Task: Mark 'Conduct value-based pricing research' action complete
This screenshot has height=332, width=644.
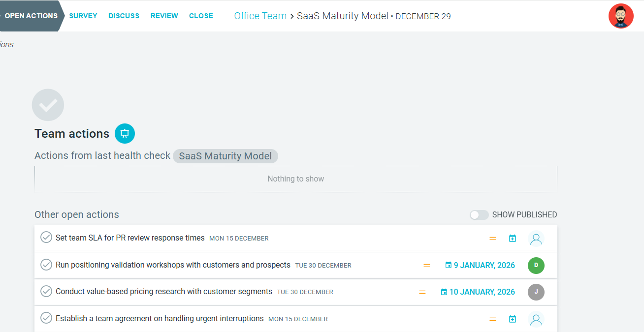Action: (x=46, y=291)
